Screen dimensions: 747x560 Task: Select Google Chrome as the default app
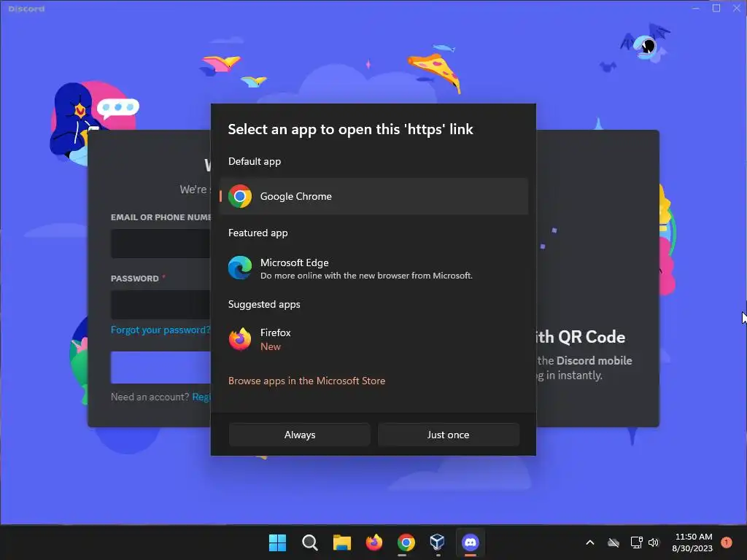373,196
